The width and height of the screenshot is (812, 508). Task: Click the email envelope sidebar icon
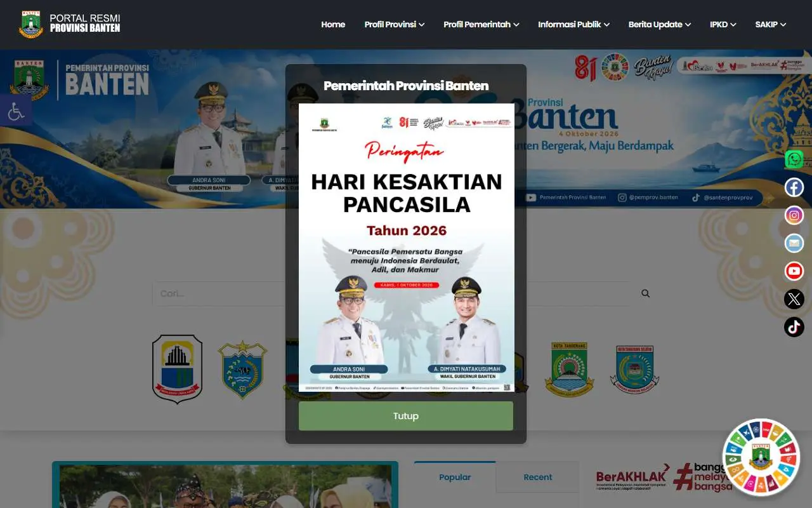click(794, 243)
